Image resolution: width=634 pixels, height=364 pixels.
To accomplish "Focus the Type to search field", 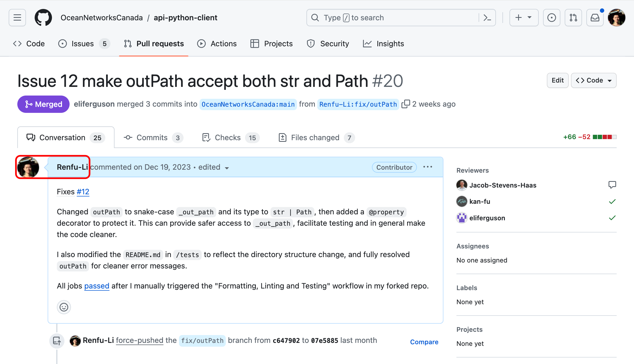I will 393,18.
